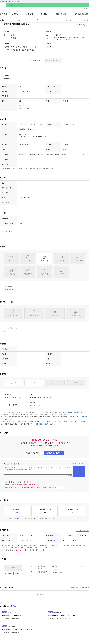Click the blue 전송 submit button
89x644 pixels.
click(79, 471)
